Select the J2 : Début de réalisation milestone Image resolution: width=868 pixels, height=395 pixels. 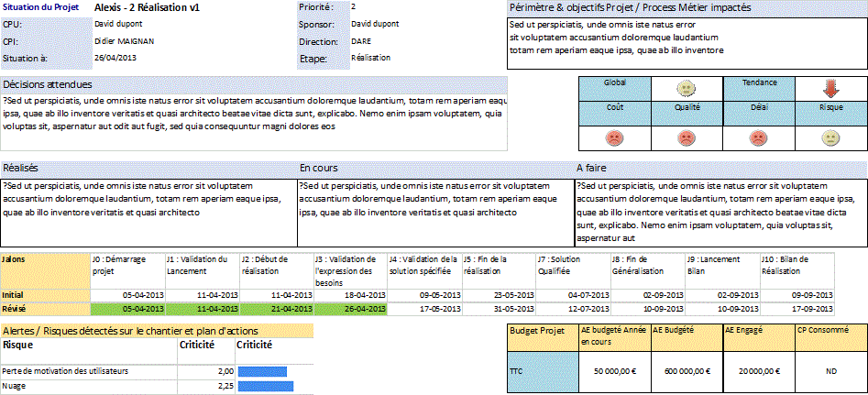(277, 270)
